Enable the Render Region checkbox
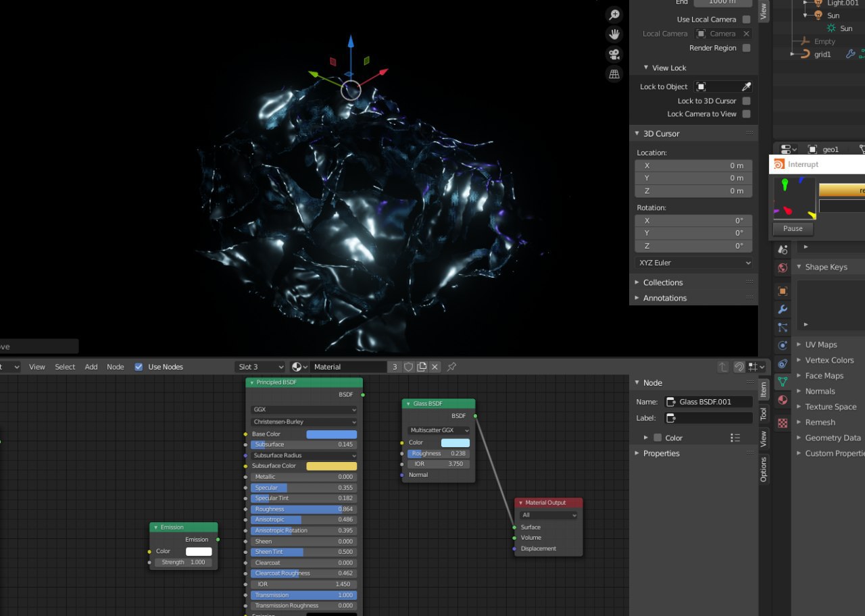The width and height of the screenshot is (865, 616). pos(746,48)
